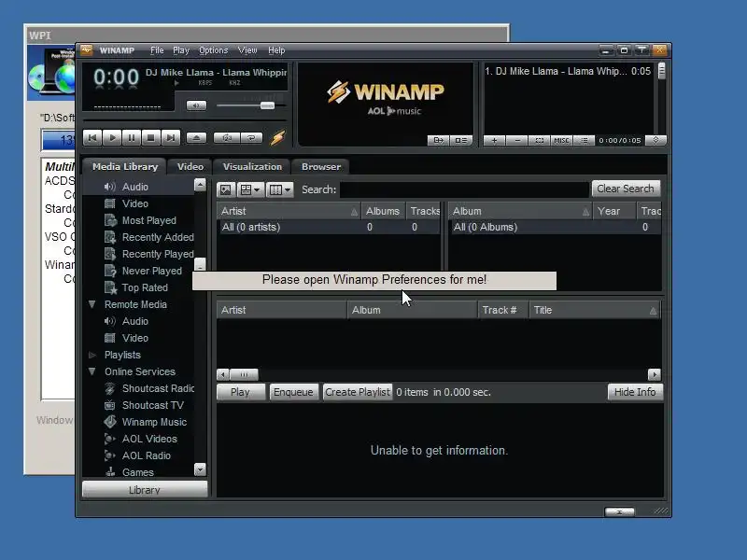Click the Enqueue button
The width and height of the screenshot is (747, 560).
(x=293, y=392)
